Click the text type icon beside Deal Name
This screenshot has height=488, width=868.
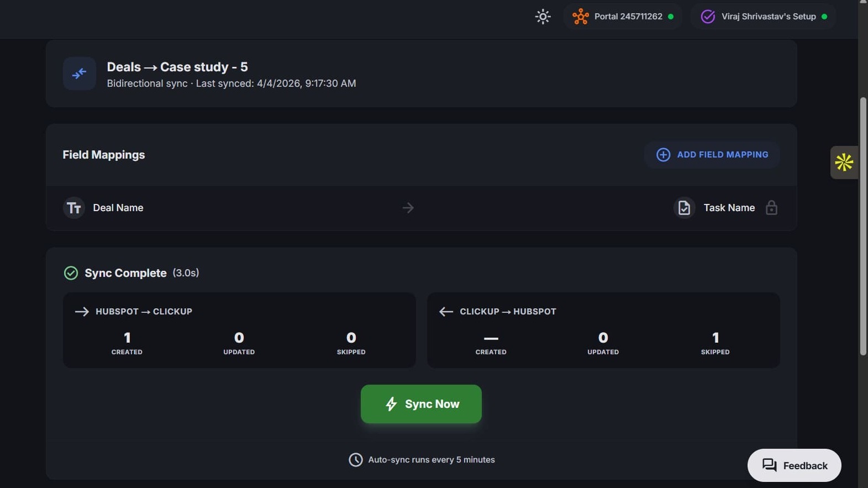73,208
